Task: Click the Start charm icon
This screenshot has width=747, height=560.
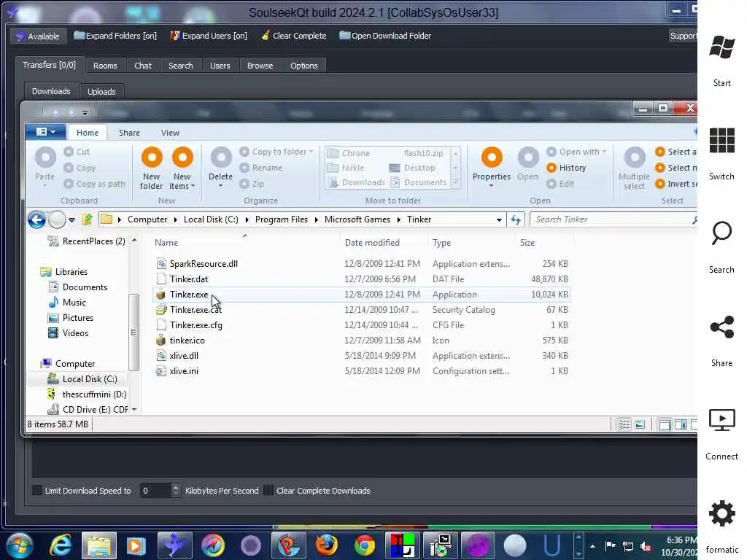Action: pyautogui.click(x=721, y=47)
